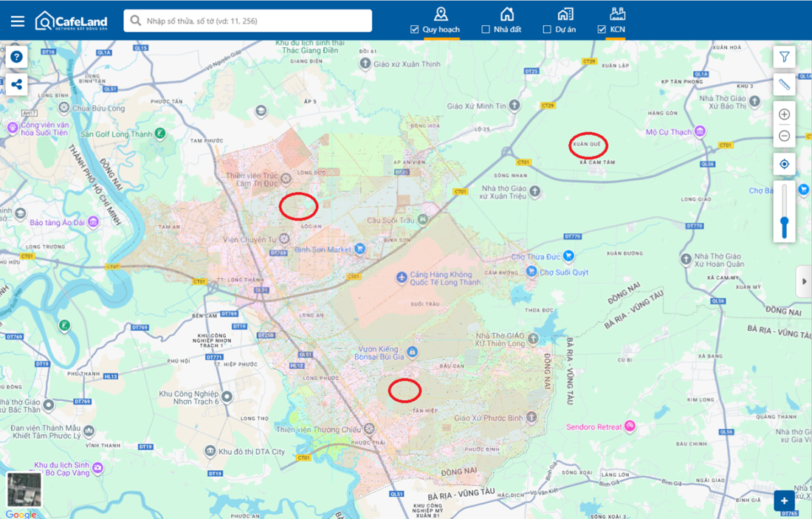Expand the blue plus button at bottom right

784,501
